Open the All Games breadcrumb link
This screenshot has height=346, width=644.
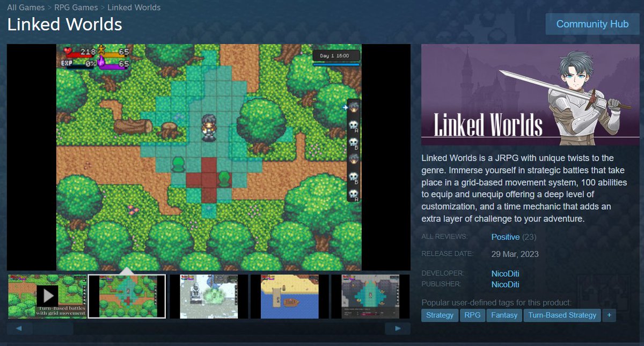coord(26,8)
